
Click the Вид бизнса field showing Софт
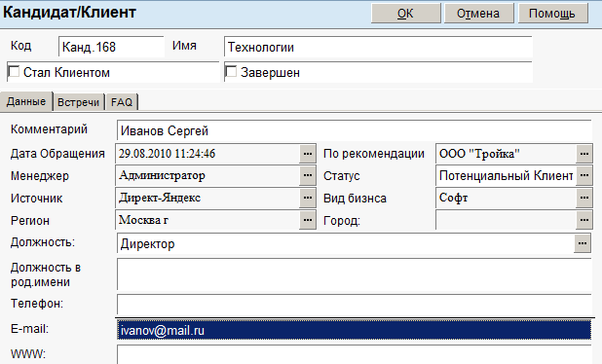506,198
